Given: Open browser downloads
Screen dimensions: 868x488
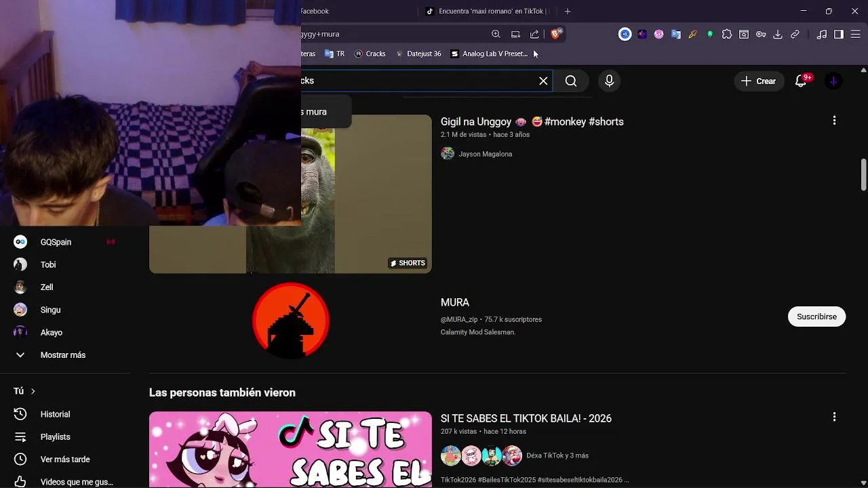Looking at the screenshot, I should coord(778,34).
